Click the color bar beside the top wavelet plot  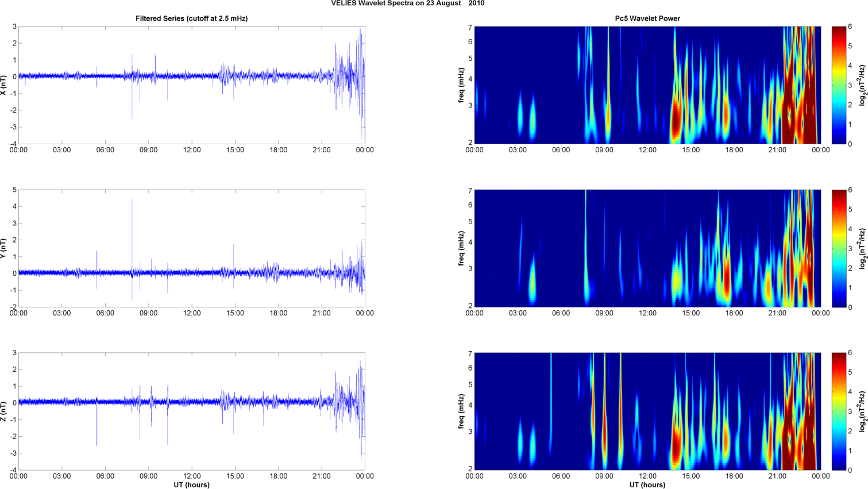[x=839, y=85]
